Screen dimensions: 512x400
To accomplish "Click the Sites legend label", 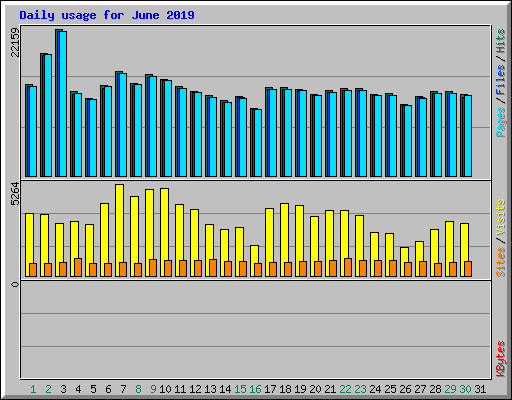I will pos(500,262).
